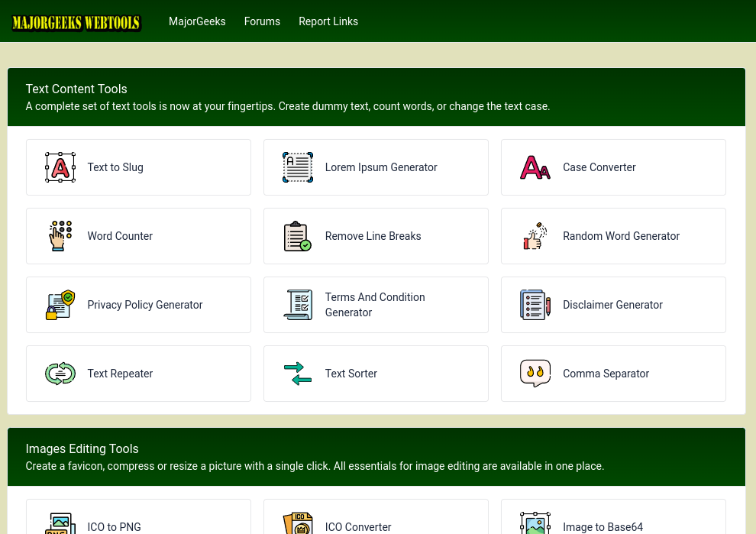Viewport: 756px width, 534px height.
Task: Click the Terms And Condition scroll icon
Action: 297,305
